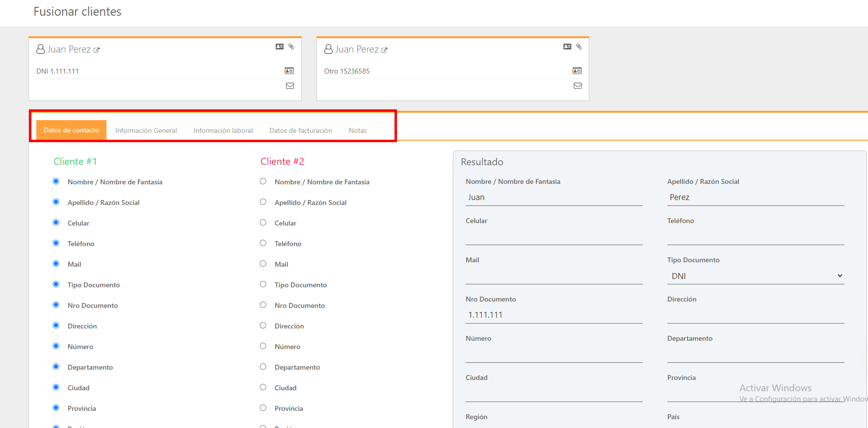
Task: Click ID card icon beside Otro 15236585
Action: (577, 71)
